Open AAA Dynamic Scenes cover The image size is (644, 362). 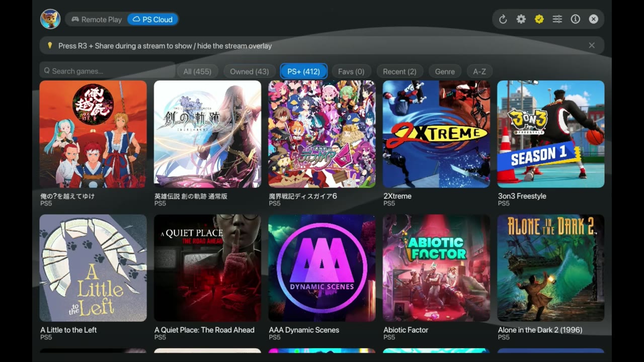(x=322, y=268)
